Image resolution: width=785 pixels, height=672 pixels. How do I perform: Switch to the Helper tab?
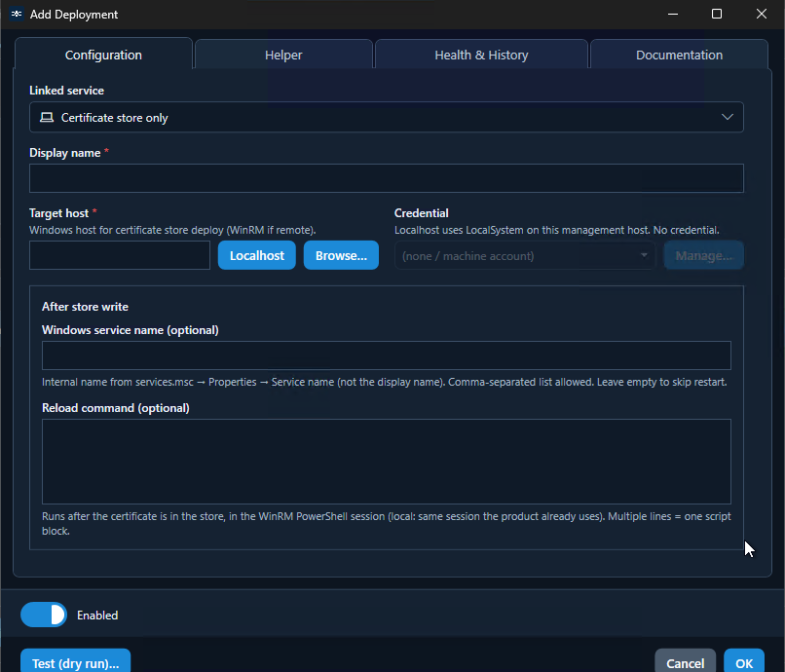pyautogui.click(x=283, y=55)
